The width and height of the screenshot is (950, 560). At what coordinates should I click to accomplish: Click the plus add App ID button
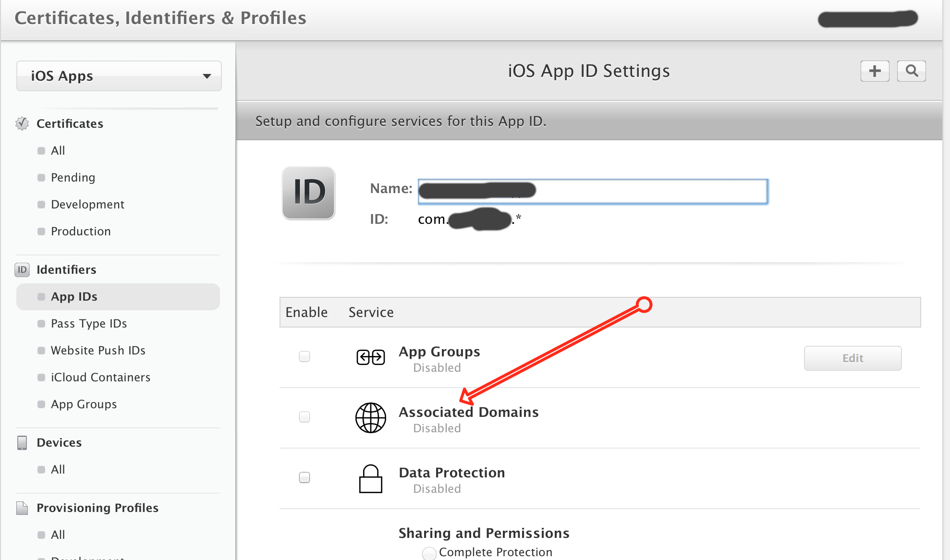tap(875, 71)
